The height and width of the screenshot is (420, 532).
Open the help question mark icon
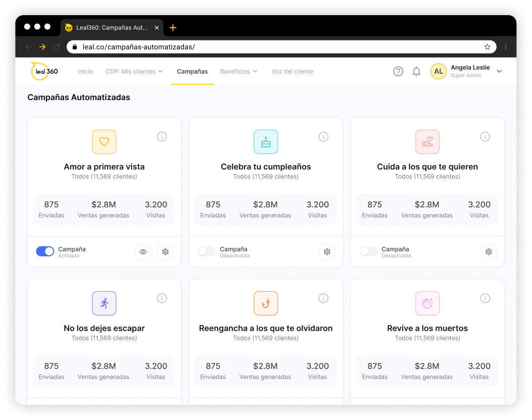[x=398, y=71]
